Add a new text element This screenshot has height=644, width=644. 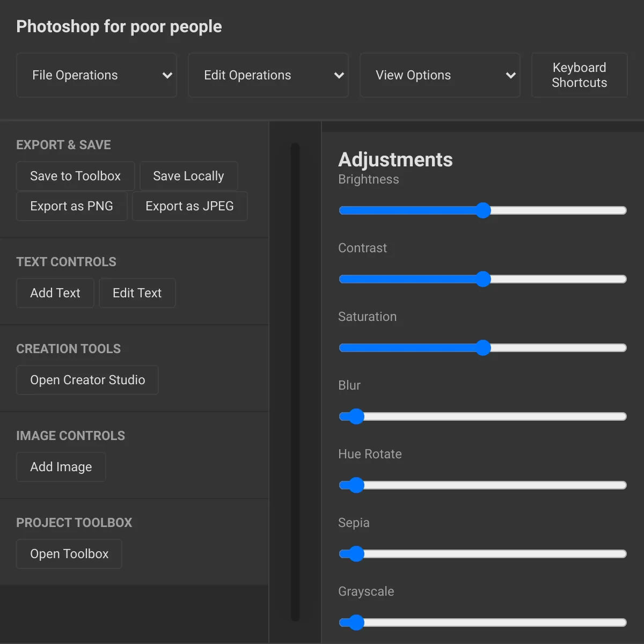[x=55, y=293]
